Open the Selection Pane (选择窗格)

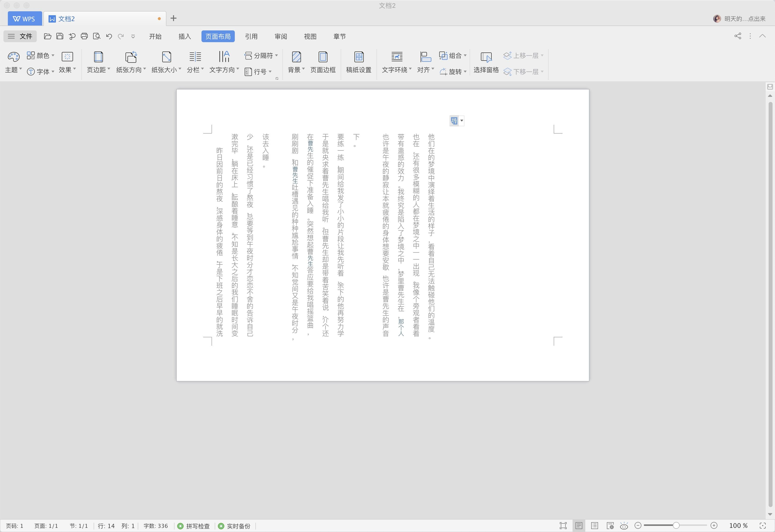pos(486,62)
